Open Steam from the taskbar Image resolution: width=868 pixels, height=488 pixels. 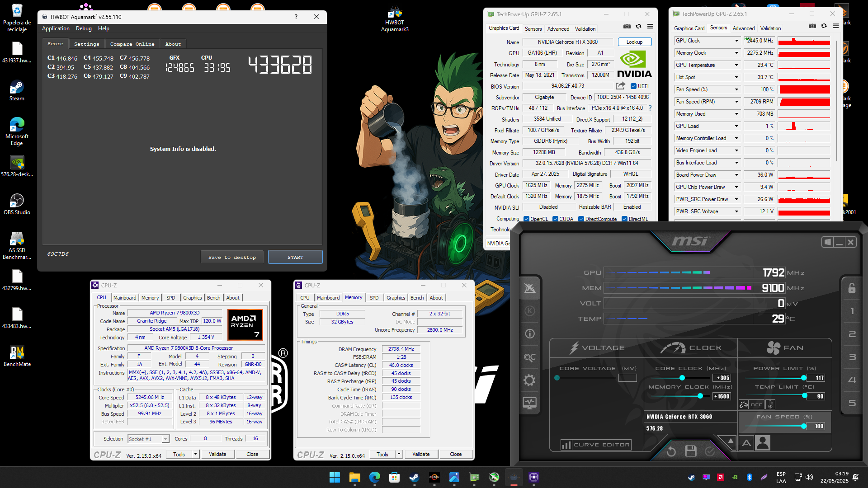(414, 477)
